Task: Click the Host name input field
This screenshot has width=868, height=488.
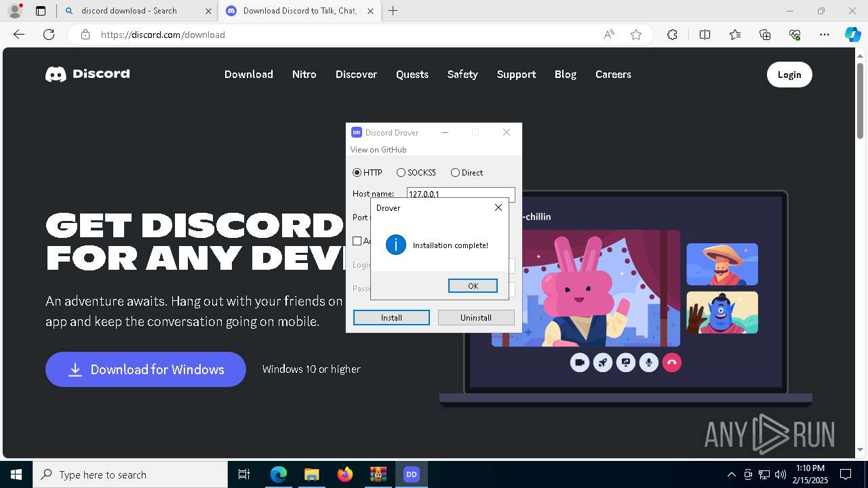Action: (x=460, y=194)
